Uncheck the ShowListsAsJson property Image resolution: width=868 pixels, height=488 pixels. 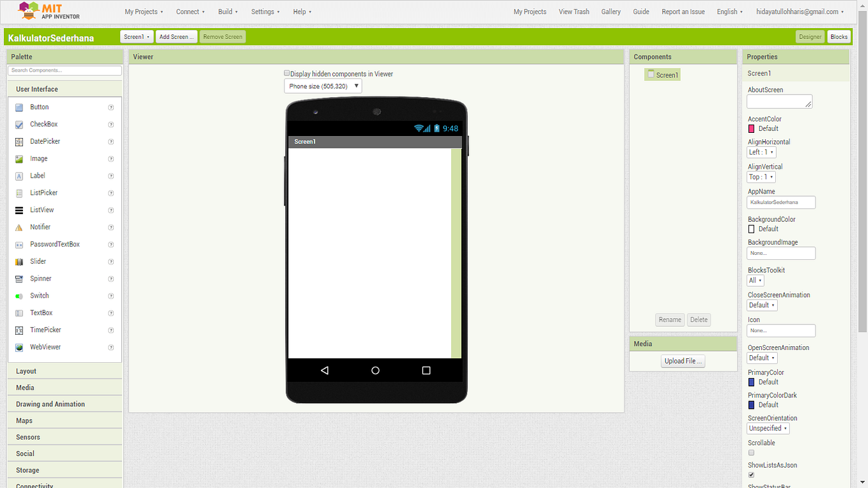tap(751, 475)
